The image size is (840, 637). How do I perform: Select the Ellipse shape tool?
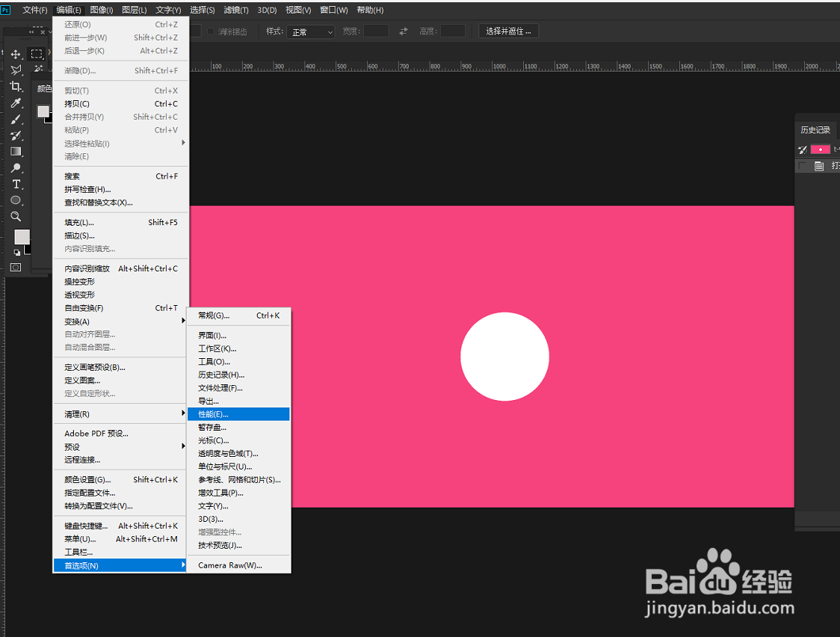point(16,200)
